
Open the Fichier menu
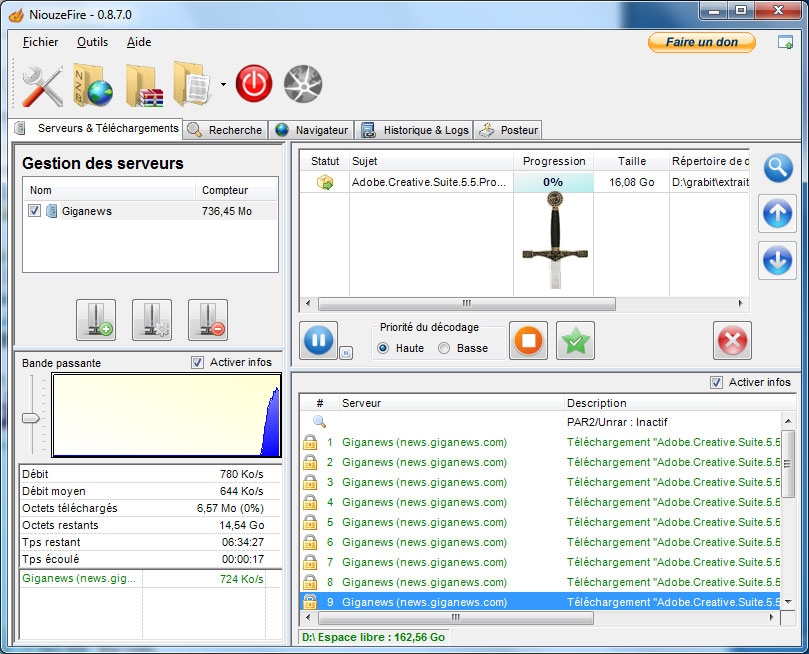click(40, 42)
